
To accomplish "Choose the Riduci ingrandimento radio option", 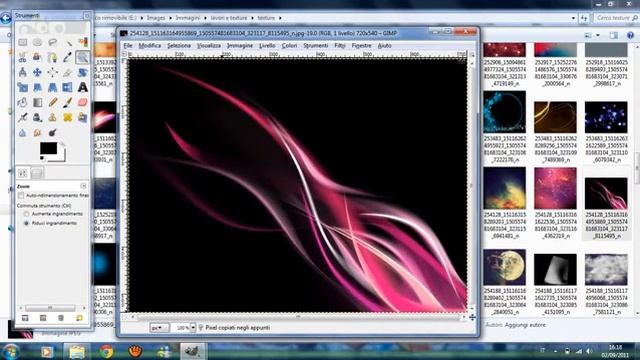I will (27, 223).
